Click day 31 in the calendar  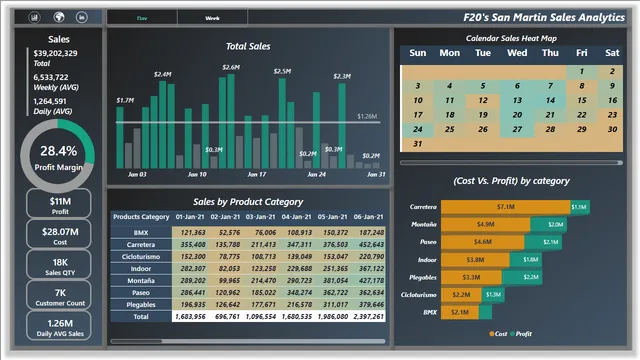417,144
